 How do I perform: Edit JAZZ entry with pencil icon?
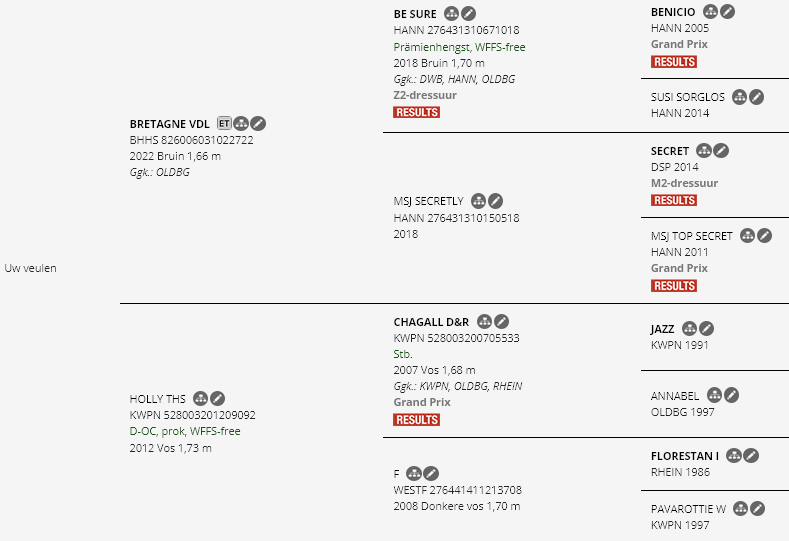[x=706, y=329]
